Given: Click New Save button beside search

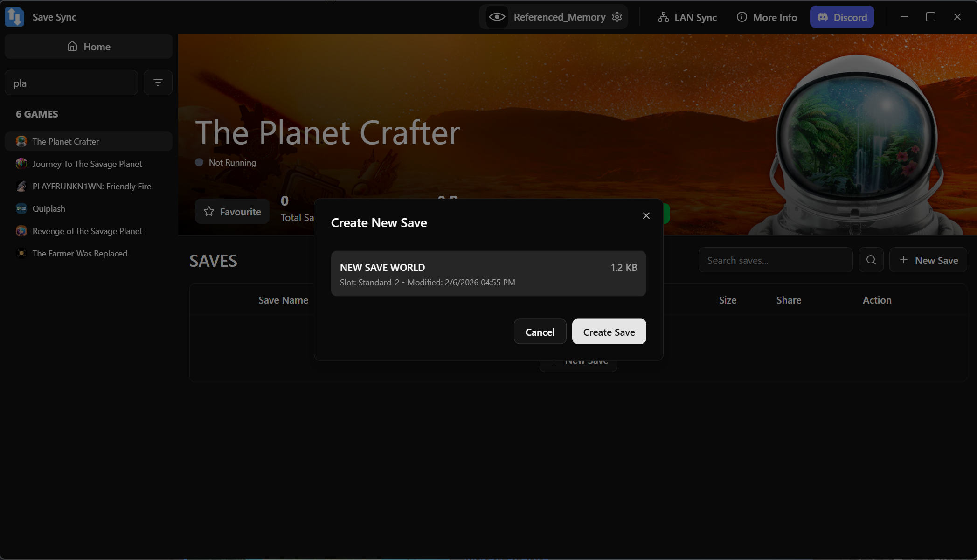Looking at the screenshot, I should (x=928, y=260).
